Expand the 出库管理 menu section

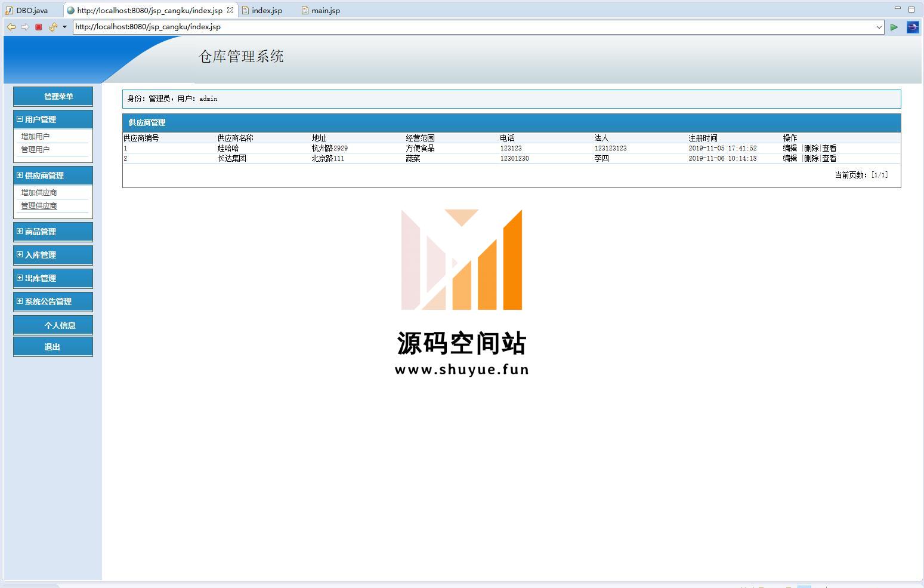tap(20, 278)
